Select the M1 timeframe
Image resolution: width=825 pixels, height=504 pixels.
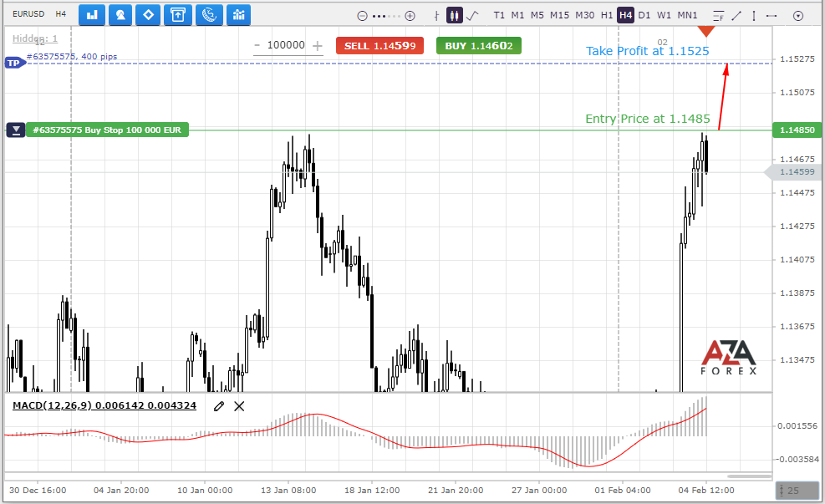point(517,15)
